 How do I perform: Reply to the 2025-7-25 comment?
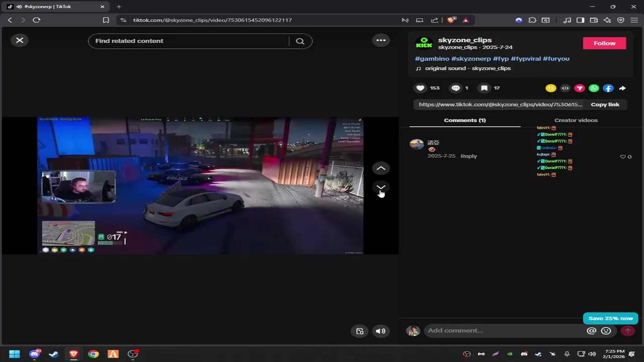click(468, 156)
